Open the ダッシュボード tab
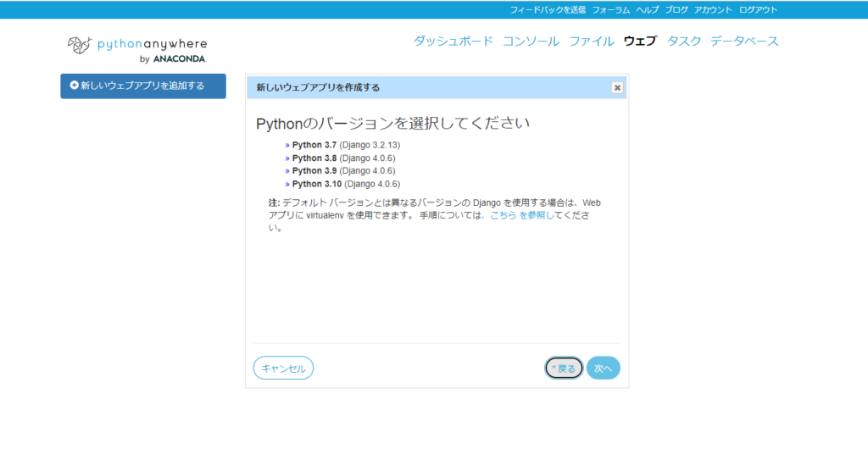This screenshot has height=460, width=868. coord(453,41)
